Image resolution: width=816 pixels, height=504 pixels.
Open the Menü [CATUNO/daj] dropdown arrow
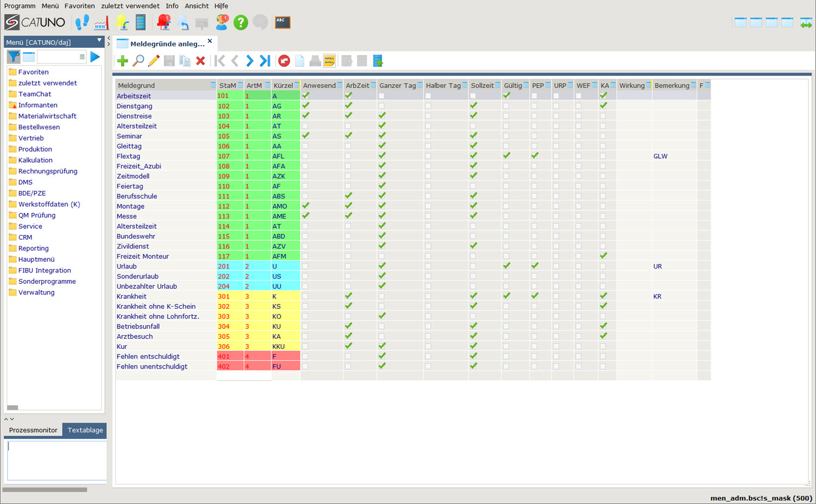(x=99, y=40)
